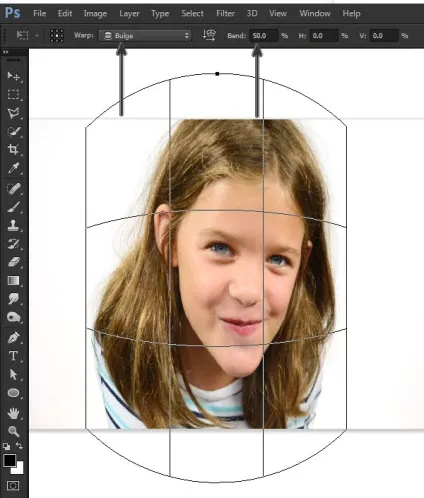The image size is (424, 498).
Task: Expand the collapsed tools panel arrows
Action: (x=5, y=52)
